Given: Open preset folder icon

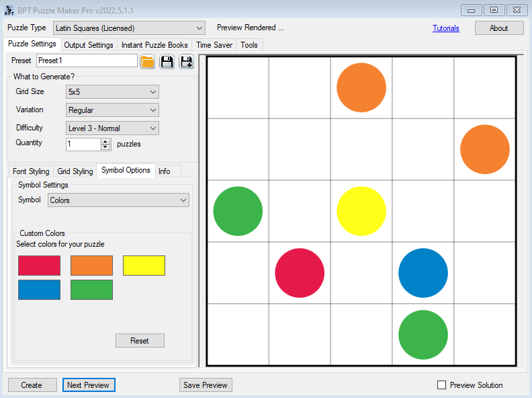Looking at the screenshot, I should click(x=147, y=62).
